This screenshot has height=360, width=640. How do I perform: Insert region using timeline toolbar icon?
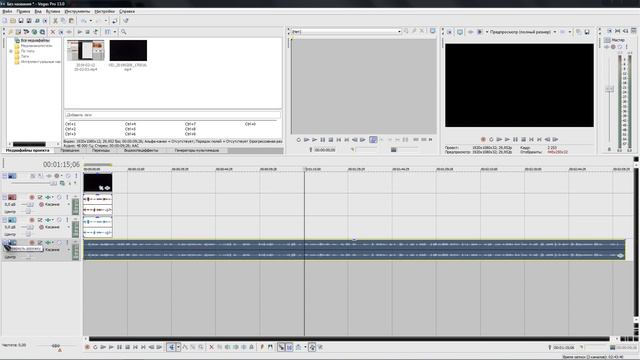point(270,347)
